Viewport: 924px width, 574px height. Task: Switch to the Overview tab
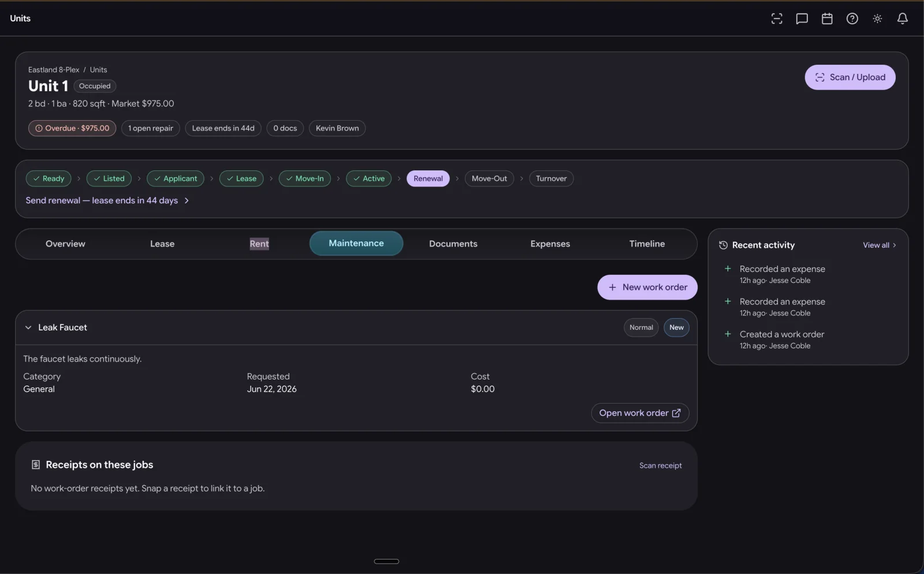pyautogui.click(x=65, y=244)
